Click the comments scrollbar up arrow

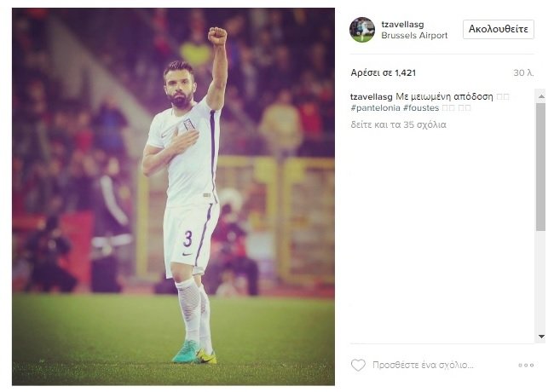[541, 96]
